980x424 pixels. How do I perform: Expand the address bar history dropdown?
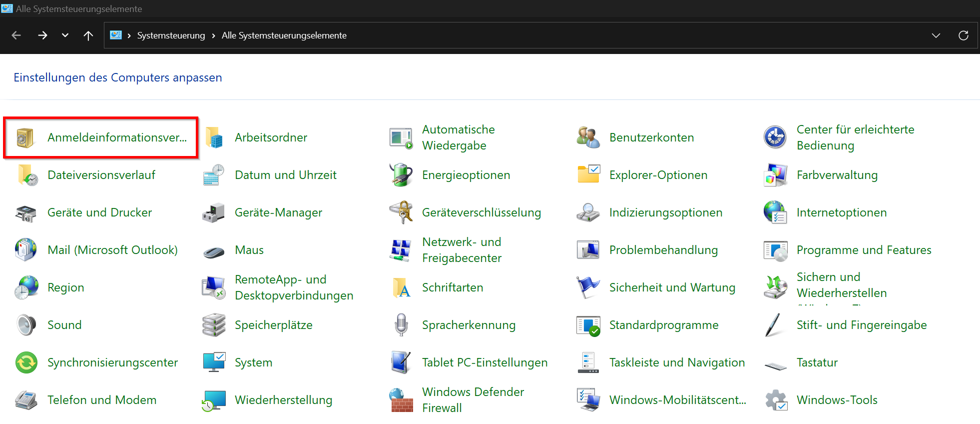pyautogui.click(x=936, y=35)
